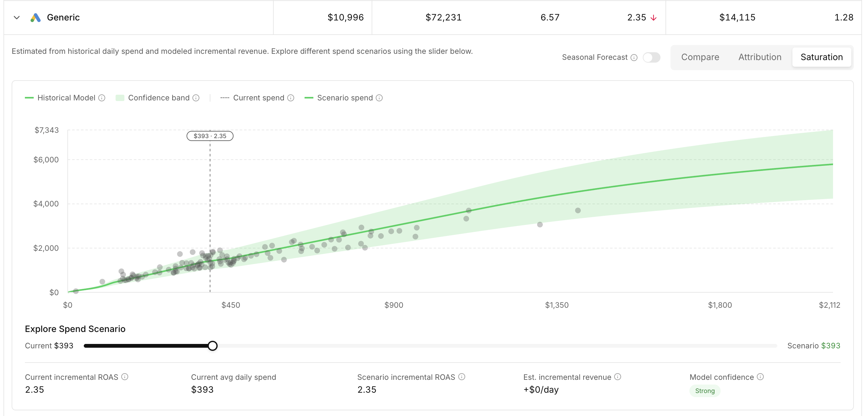Click the Google Ads icon beside Generic
Screen dimensions: 868x416
pyautogui.click(x=35, y=18)
